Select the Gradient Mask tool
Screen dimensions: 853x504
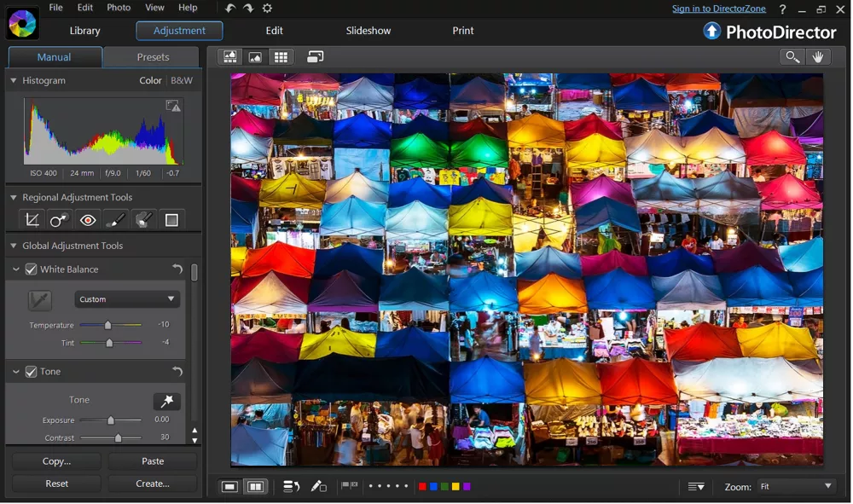171,219
